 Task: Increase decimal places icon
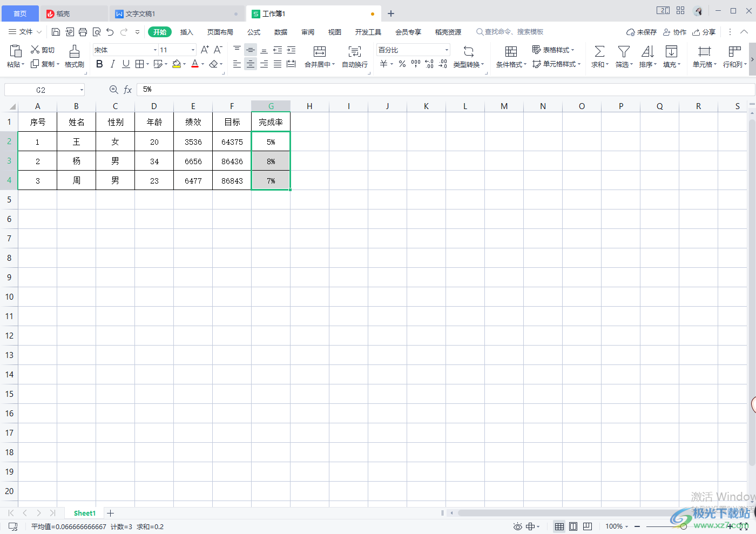click(429, 64)
